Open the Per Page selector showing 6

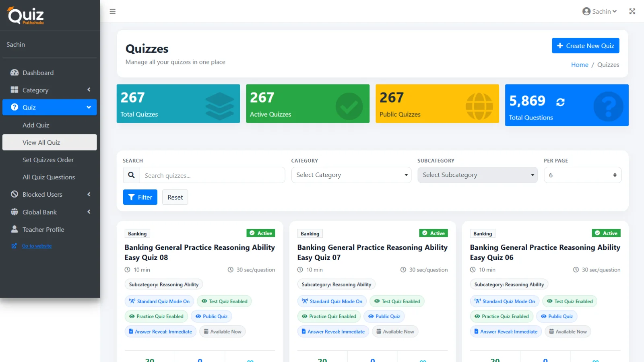583,175
